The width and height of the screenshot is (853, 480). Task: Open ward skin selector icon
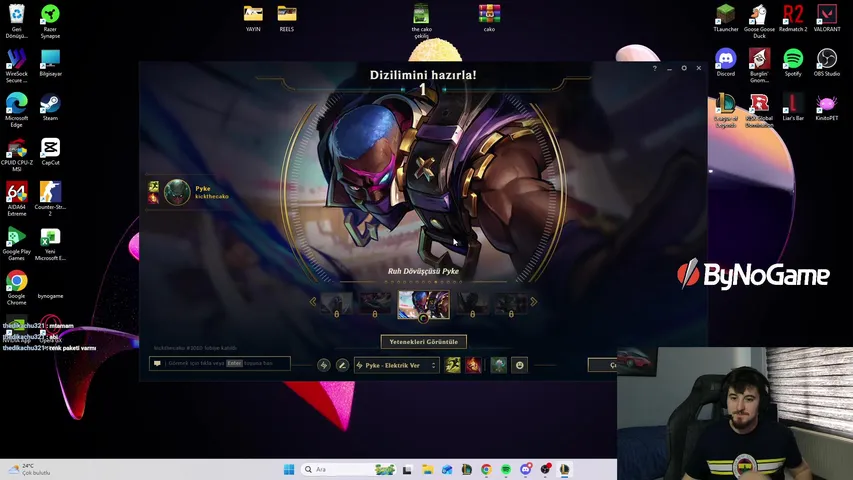[x=498, y=365]
